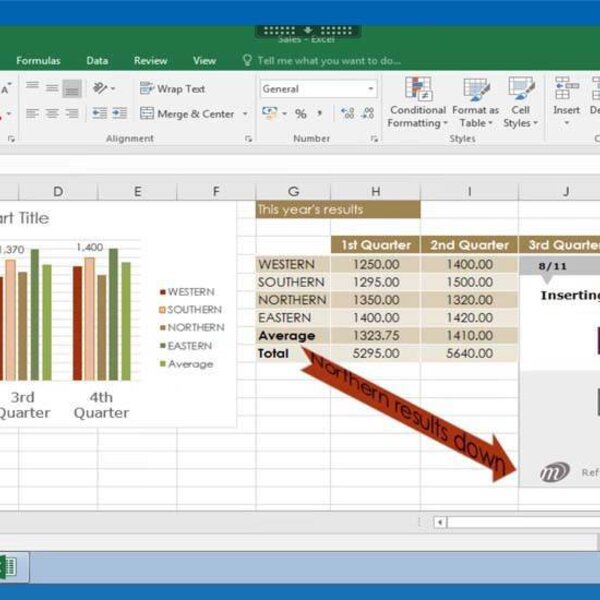This screenshot has width=600, height=600.
Task: Select NORTHERN 2nd Quarter value 1320.00
Action: point(470,300)
